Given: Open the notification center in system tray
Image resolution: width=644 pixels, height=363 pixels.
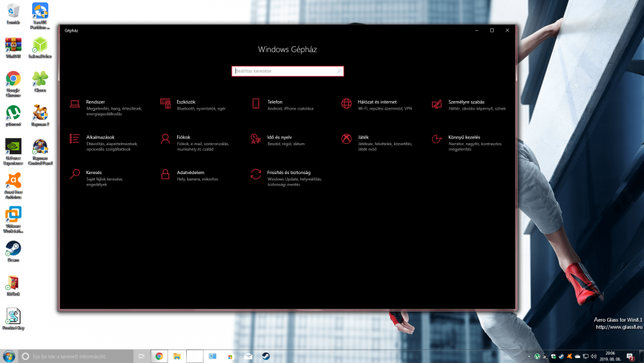Looking at the screenshot, I should (630, 356).
